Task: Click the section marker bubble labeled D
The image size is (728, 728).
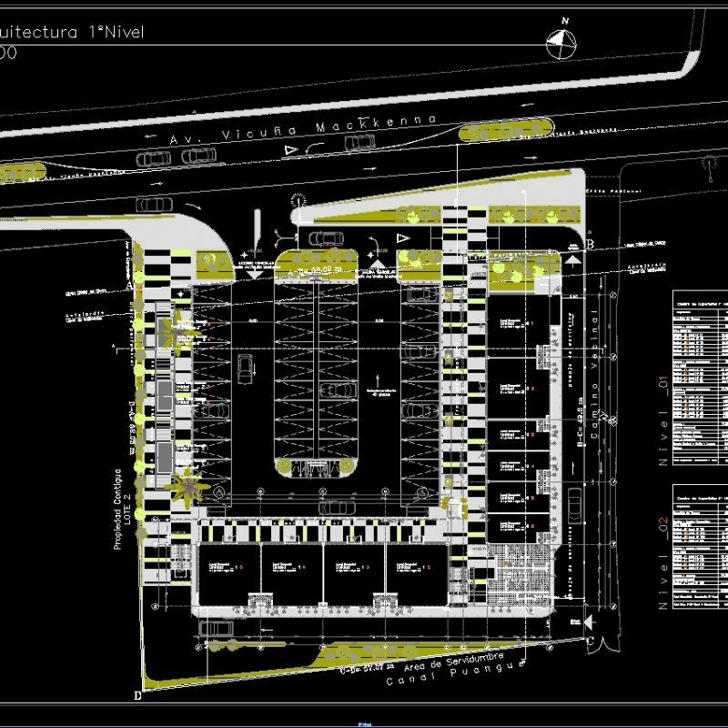Action: click(138, 693)
